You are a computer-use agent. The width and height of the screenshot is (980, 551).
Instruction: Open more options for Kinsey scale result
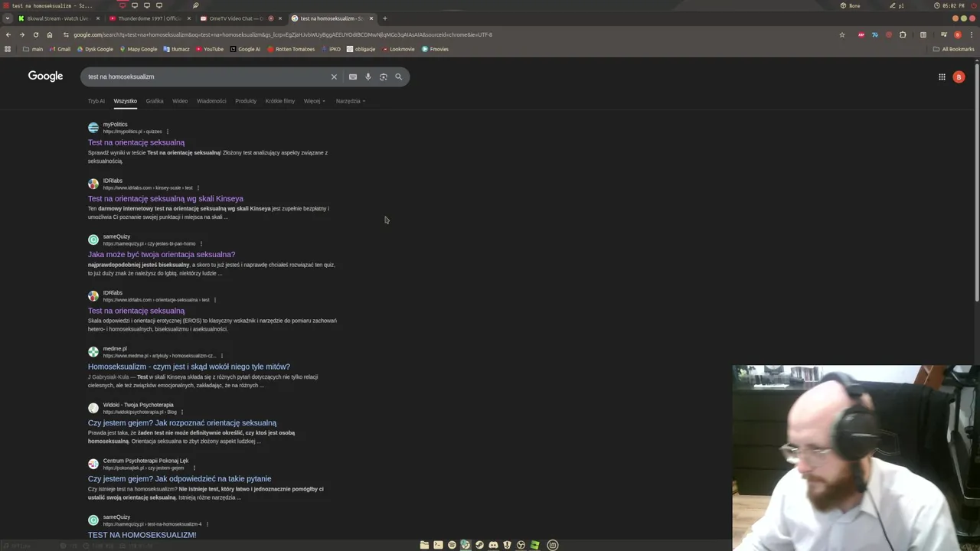[x=198, y=187]
